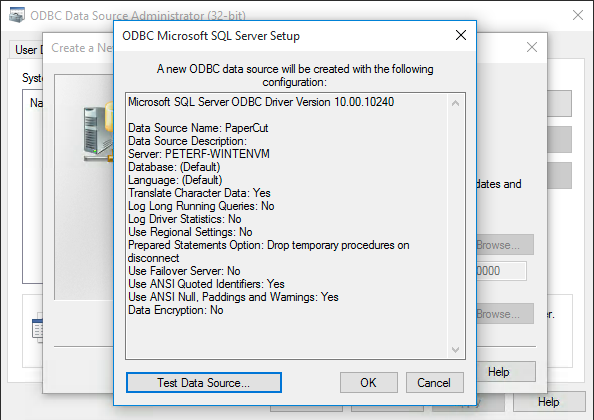Click the Name column header in list

36,103
